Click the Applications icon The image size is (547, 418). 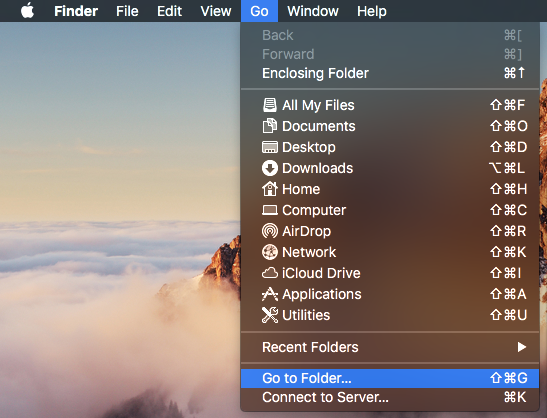270,294
